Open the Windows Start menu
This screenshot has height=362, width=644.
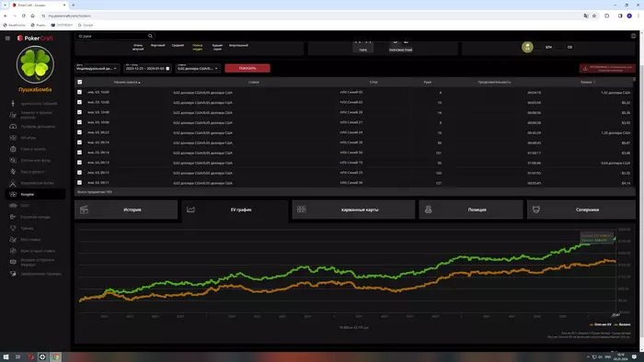tap(6, 357)
